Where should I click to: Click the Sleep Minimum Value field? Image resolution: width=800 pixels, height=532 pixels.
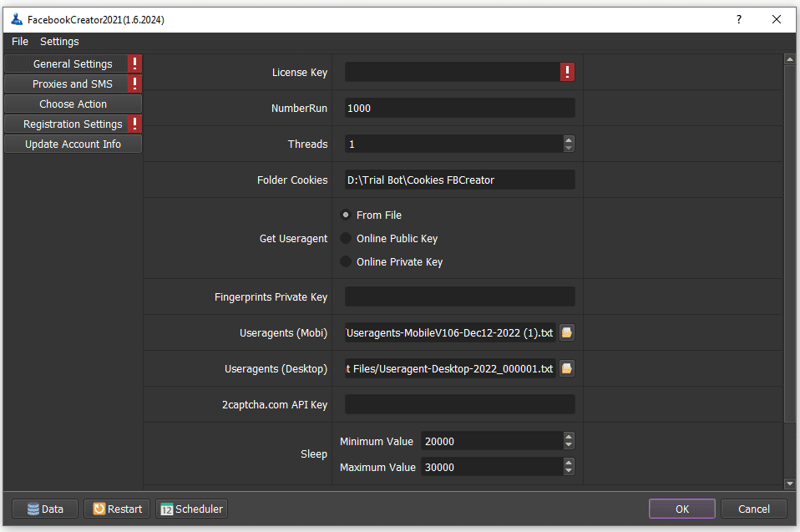click(x=493, y=441)
